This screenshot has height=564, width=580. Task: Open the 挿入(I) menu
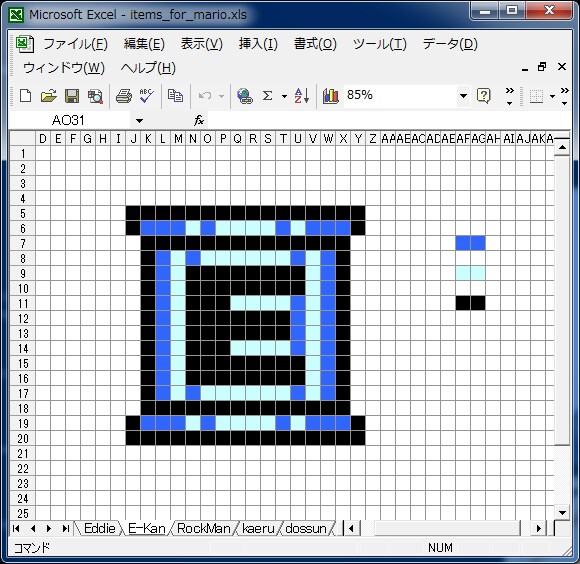[x=258, y=44]
